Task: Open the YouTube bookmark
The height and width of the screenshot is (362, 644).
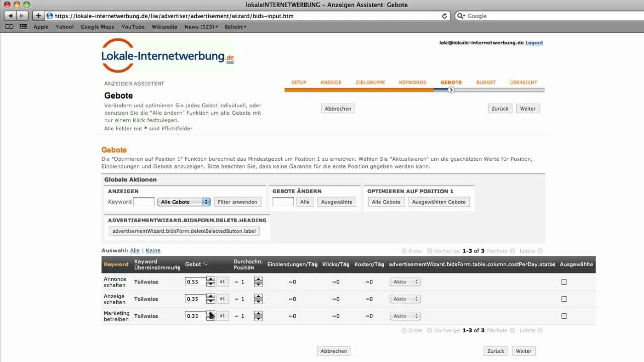Action: pos(133,27)
